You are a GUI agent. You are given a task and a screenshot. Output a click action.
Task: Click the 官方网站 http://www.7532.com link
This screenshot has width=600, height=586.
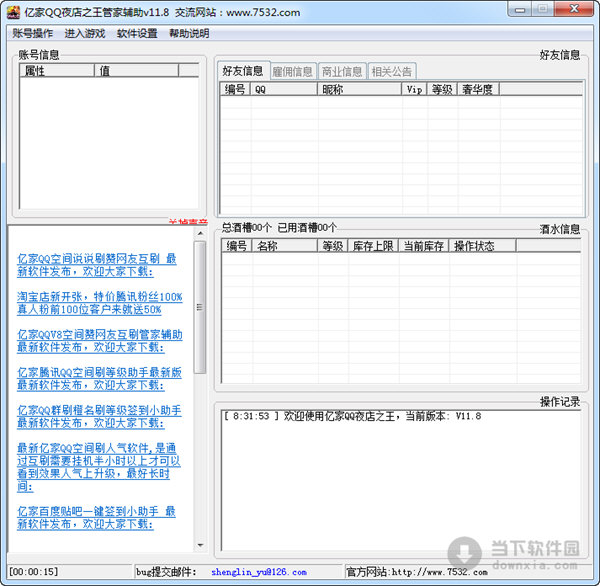point(417,572)
